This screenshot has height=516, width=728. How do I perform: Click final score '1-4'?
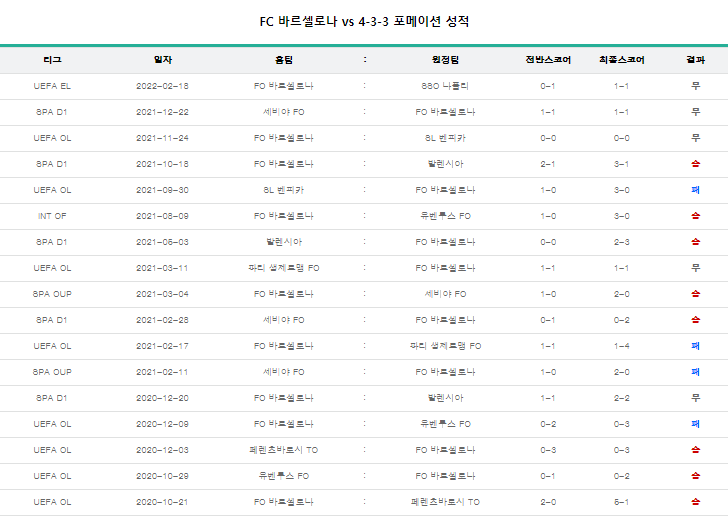[x=621, y=346]
